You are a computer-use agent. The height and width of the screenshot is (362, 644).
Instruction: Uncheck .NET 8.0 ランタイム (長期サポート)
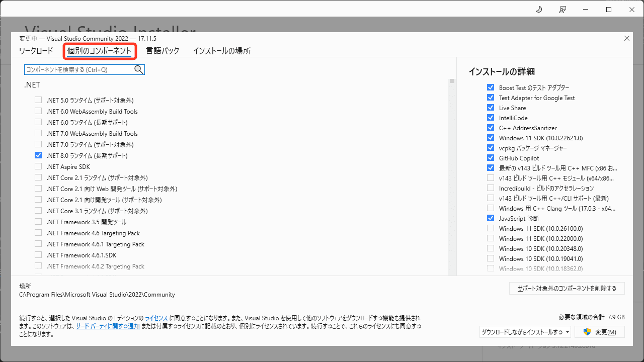38,155
